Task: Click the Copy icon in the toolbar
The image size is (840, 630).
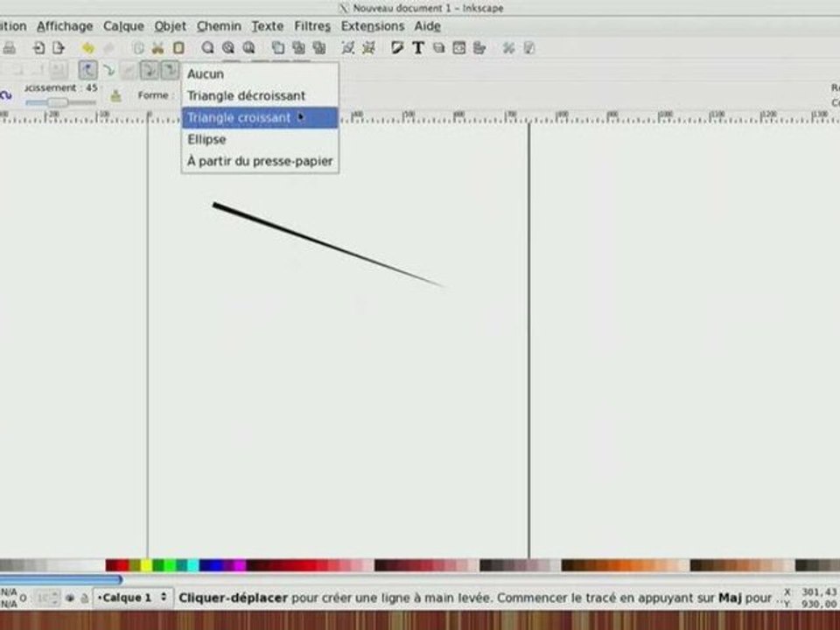Action: (x=138, y=48)
